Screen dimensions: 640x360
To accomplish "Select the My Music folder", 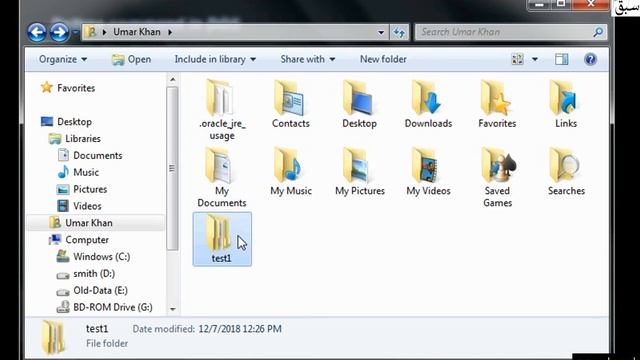I will (291, 171).
